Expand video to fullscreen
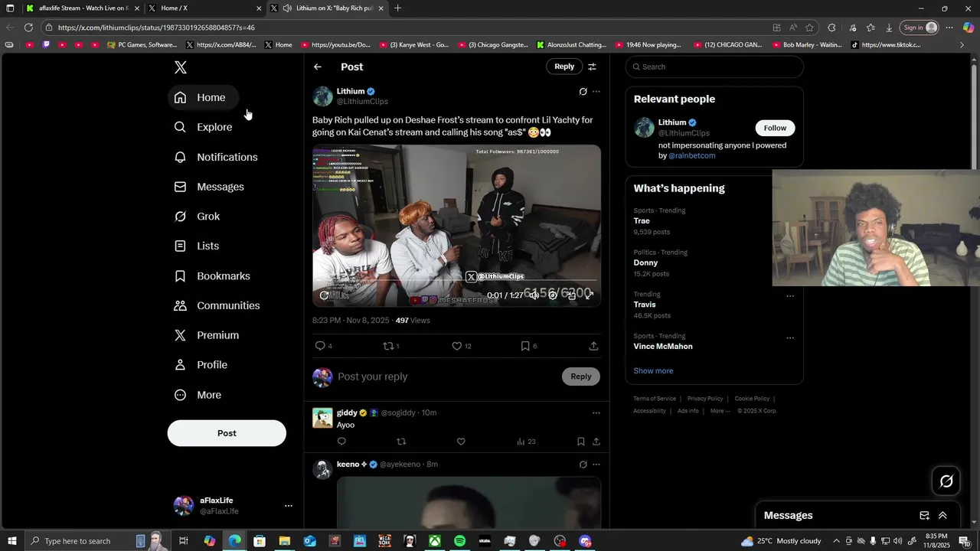This screenshot has height=551, width=980. coord(590,295)
